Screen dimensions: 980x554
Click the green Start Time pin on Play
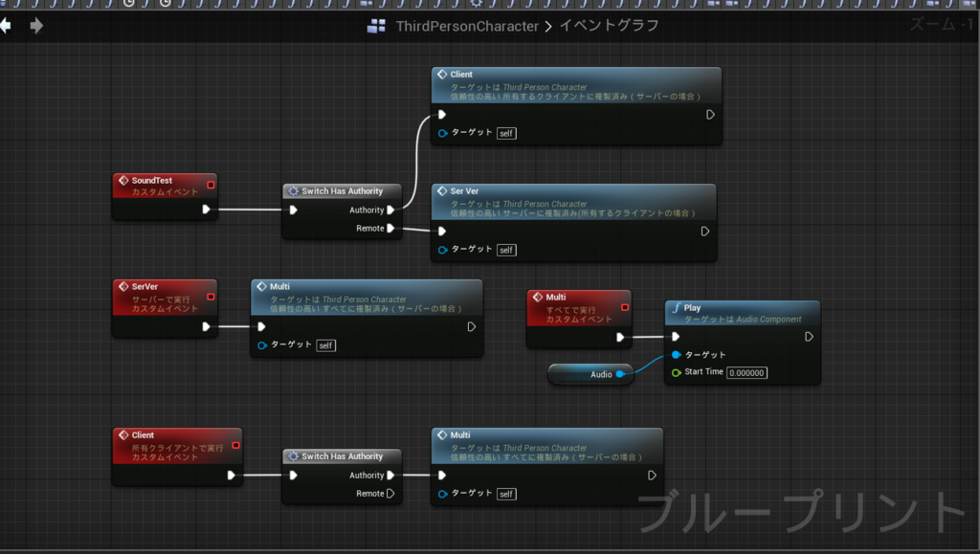(677, 373)
